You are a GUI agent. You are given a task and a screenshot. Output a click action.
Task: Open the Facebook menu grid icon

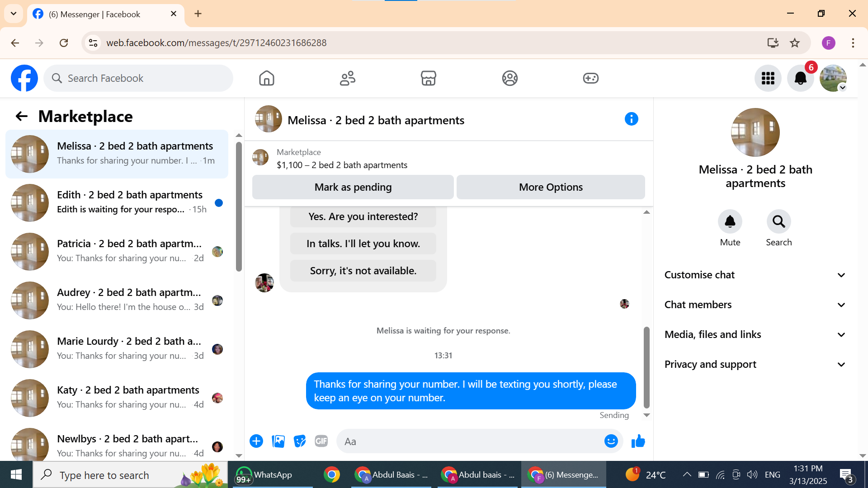pos(768,78)
